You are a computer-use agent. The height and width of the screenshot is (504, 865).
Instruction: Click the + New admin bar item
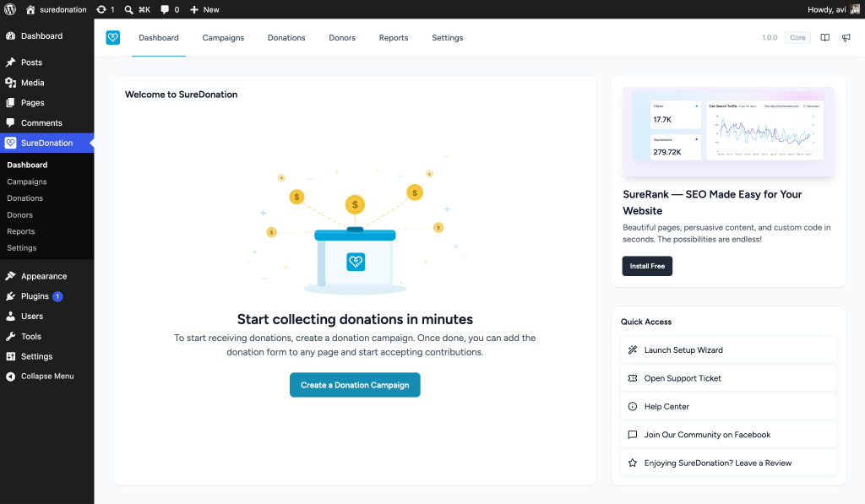(204, 9)
